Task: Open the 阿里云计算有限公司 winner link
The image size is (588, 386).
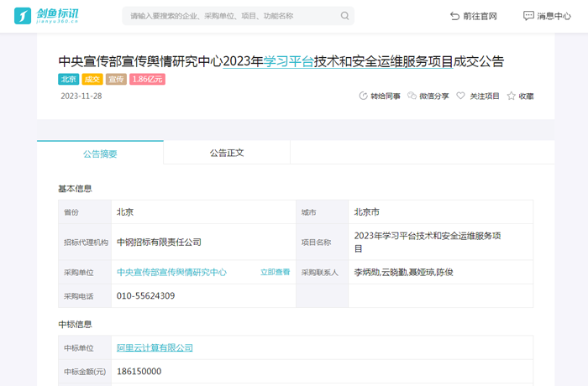Action: [155, 347]
